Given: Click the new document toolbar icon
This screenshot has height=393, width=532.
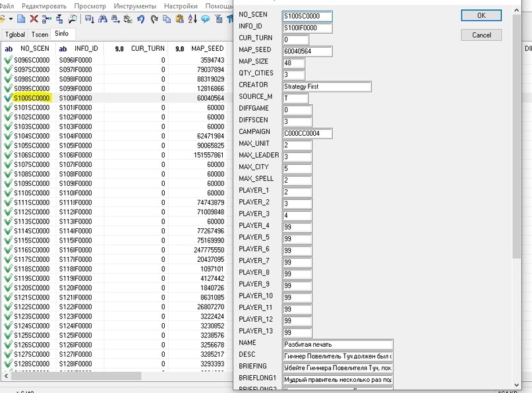Looking at the screenshot, I should (21, 19).
